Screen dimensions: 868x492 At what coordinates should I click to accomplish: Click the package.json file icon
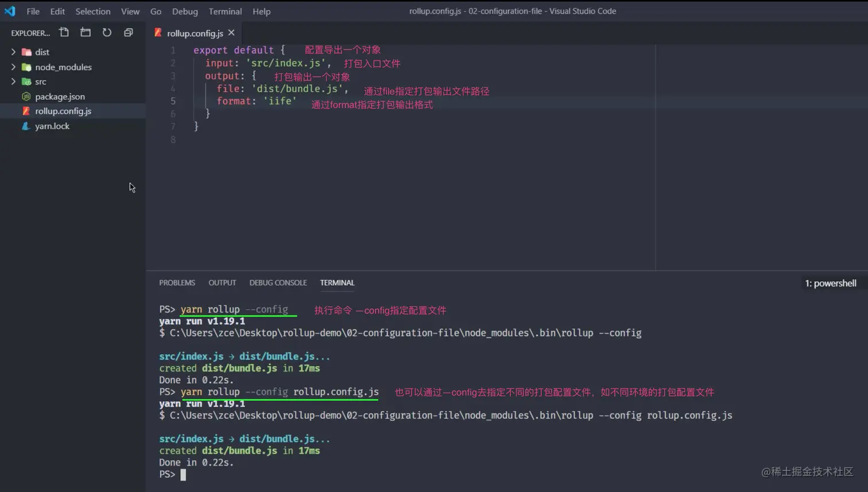pyautogui.click(x=26, y=96)
